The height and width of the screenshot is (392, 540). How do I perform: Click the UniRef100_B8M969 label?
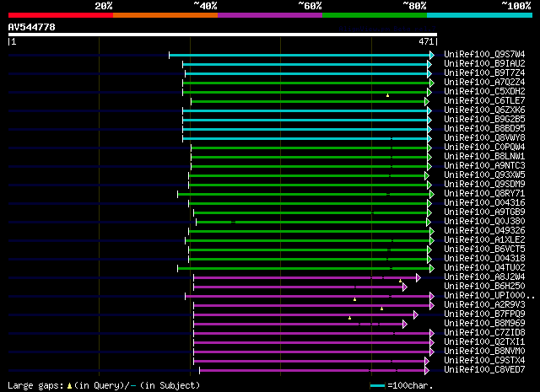484,324
